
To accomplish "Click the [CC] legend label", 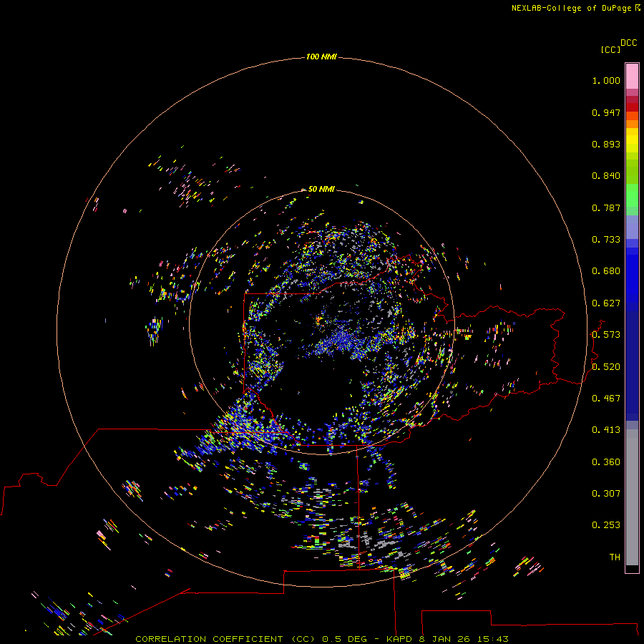I will point(610,49).
